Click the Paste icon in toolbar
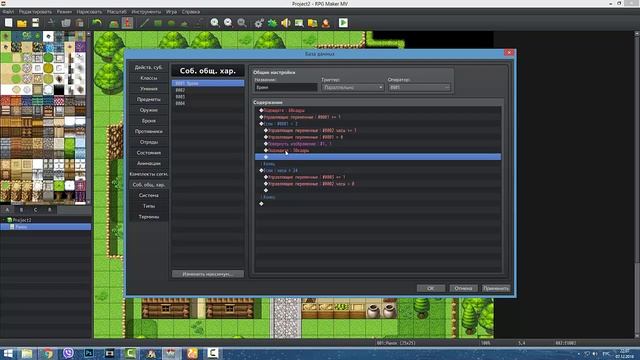The image size is (640, 360). click(x=80, y=23)
